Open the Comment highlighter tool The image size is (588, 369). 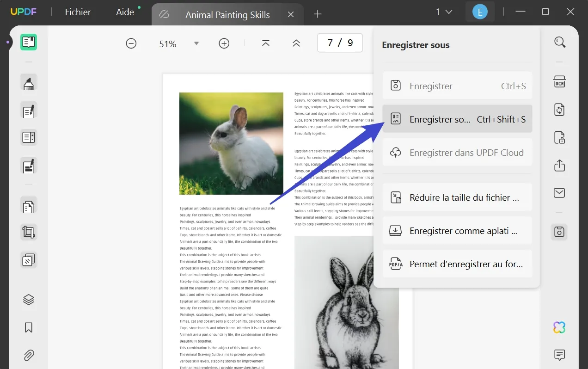pyautogui.click(x=29, y=84)
